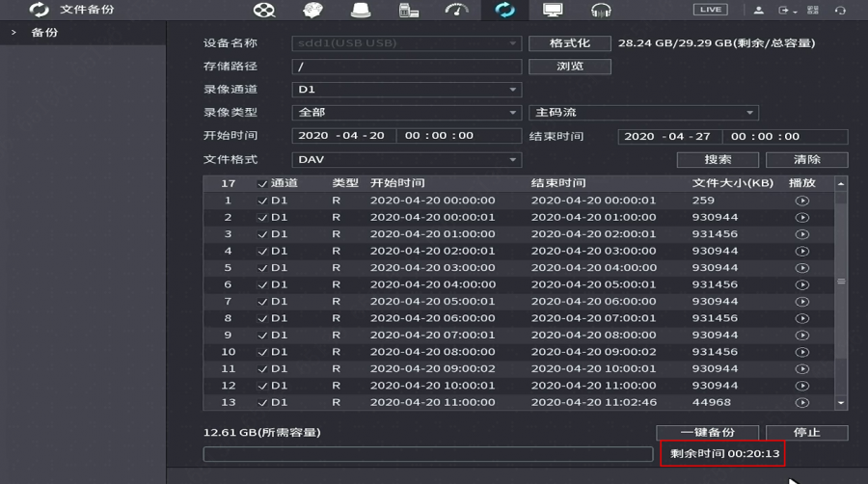This screenshot has width=868, height=484.
Task: Uncheck the row 13 D1 checkbox
Action: coord(262,403)
